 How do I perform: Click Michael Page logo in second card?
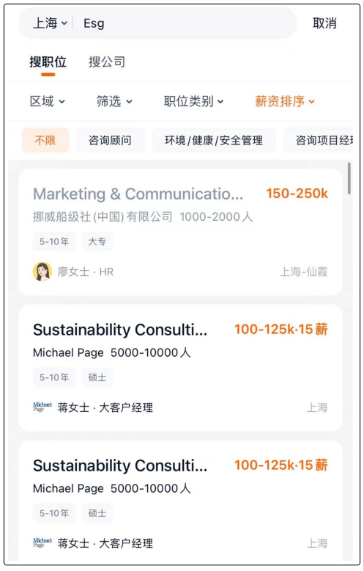42,407
